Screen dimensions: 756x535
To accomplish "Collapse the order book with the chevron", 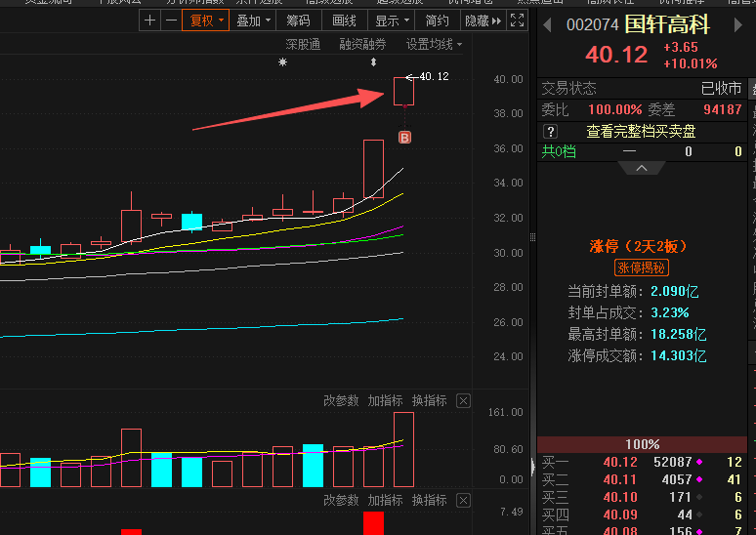I will tap(642, 168).
